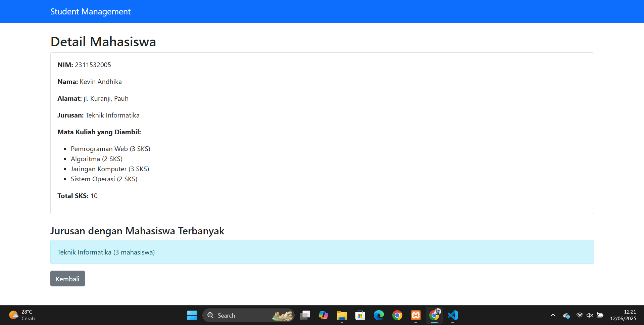Image resolution: width=644 pixels, height=325 pixels.
Task: Open Visual Studio Code from the taskbar
Action: 453,315
